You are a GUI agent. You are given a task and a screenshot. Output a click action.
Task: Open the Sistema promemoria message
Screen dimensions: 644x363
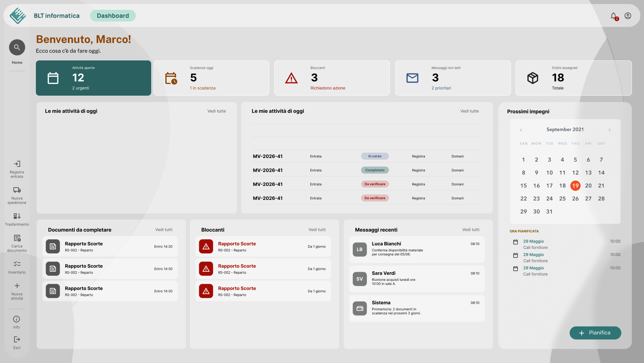point(417,309)
